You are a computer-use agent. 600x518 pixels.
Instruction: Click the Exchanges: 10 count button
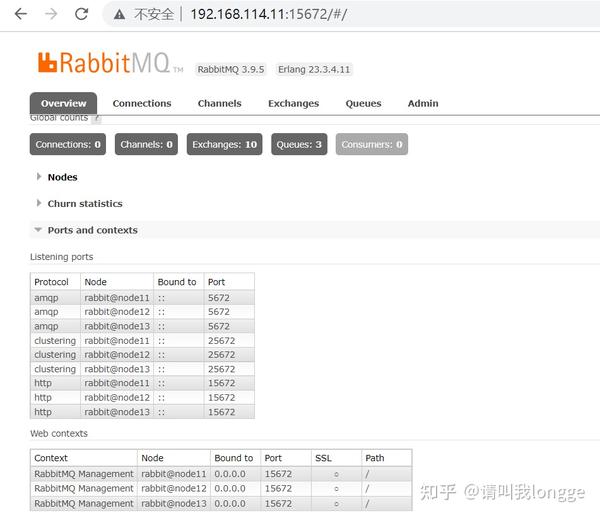(x=225, y=144)
